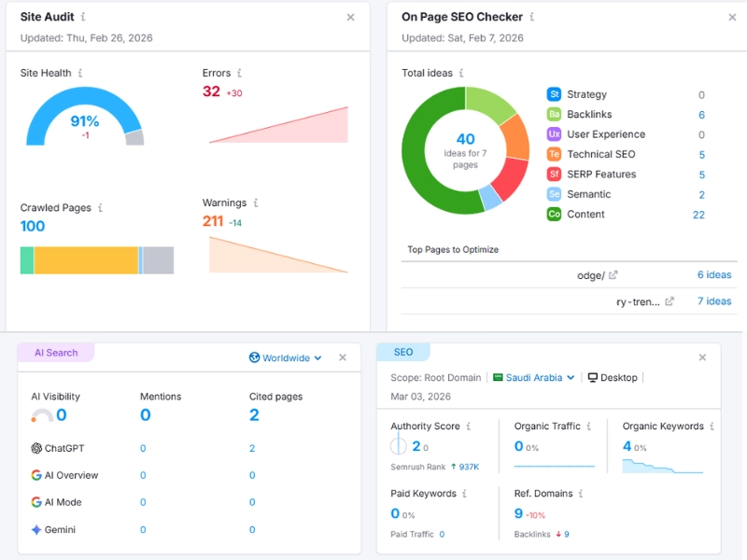Click the 22 Content ideas count
747x560 pixels.
(698, 215)
